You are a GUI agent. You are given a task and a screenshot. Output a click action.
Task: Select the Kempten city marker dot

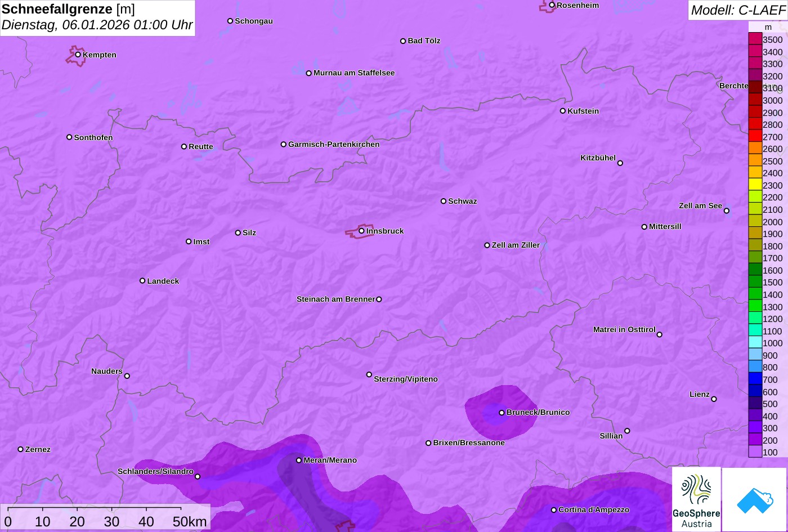pos(78,55)
